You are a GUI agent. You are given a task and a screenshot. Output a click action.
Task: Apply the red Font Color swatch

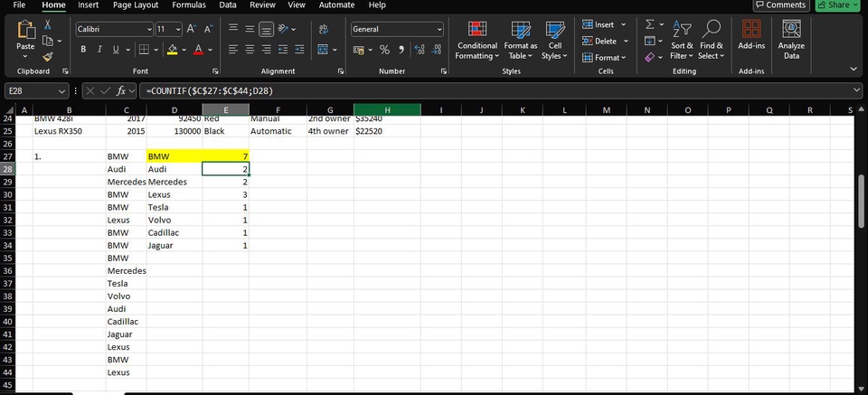click(x=198, y=49)
